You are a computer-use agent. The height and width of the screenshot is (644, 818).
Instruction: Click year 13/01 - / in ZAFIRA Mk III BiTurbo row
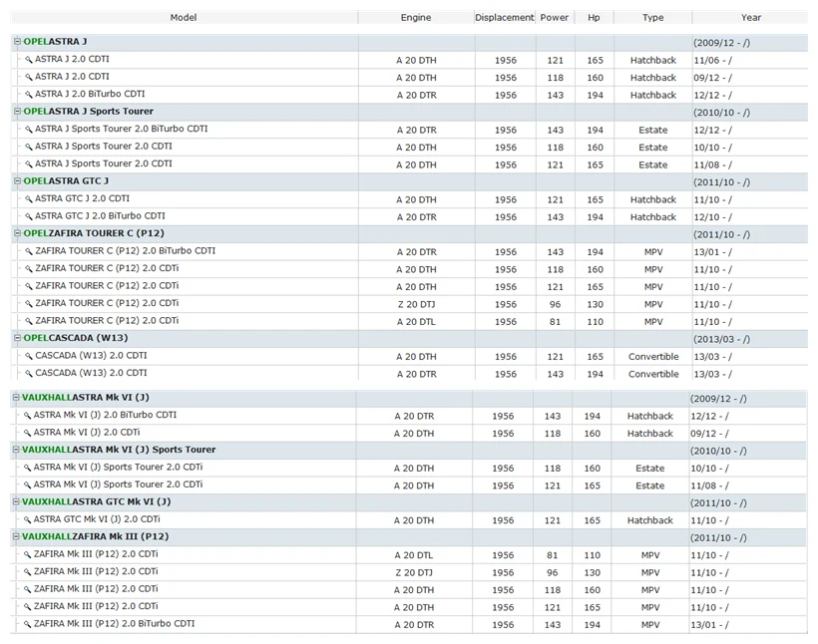(x=709, y=625)
